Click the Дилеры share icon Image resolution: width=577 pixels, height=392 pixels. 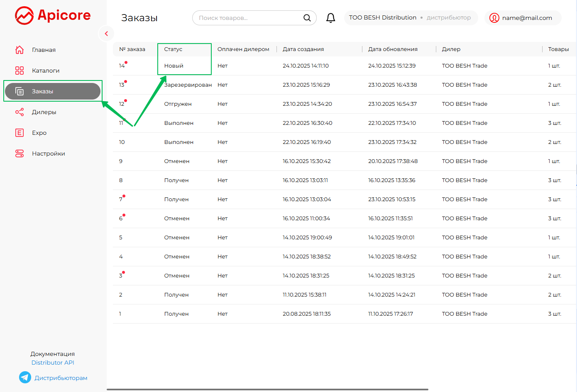point(20,112)
